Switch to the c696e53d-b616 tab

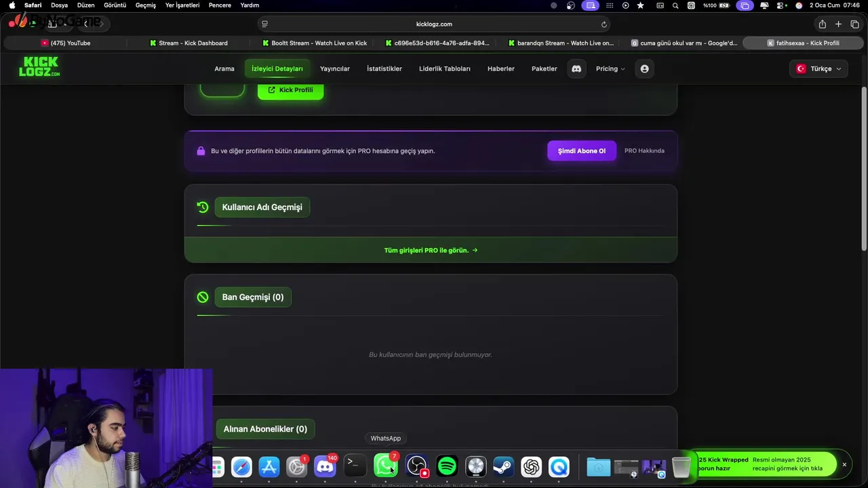tap(437, 43)
